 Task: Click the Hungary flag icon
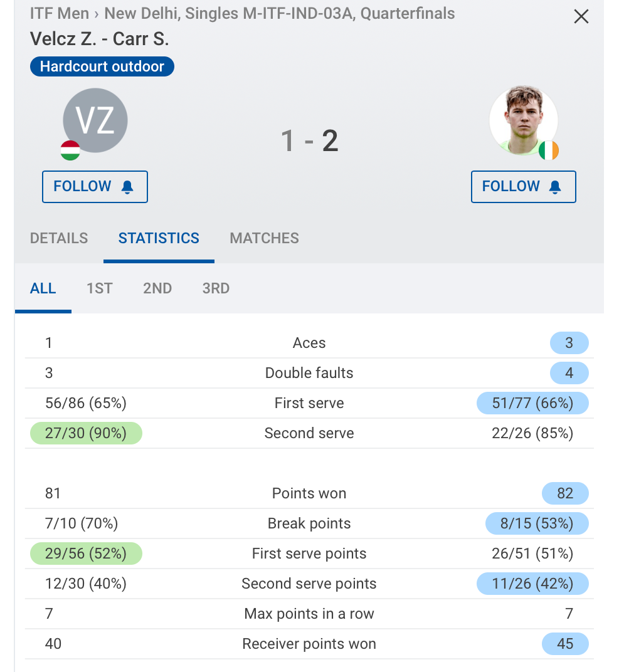(x=70, y=150)
